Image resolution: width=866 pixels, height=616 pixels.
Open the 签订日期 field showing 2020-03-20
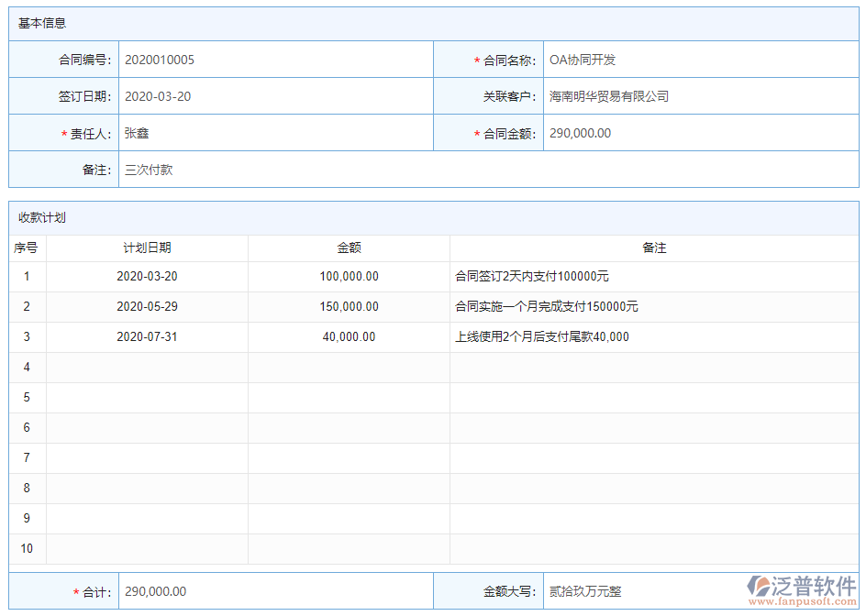click(275, 96)
